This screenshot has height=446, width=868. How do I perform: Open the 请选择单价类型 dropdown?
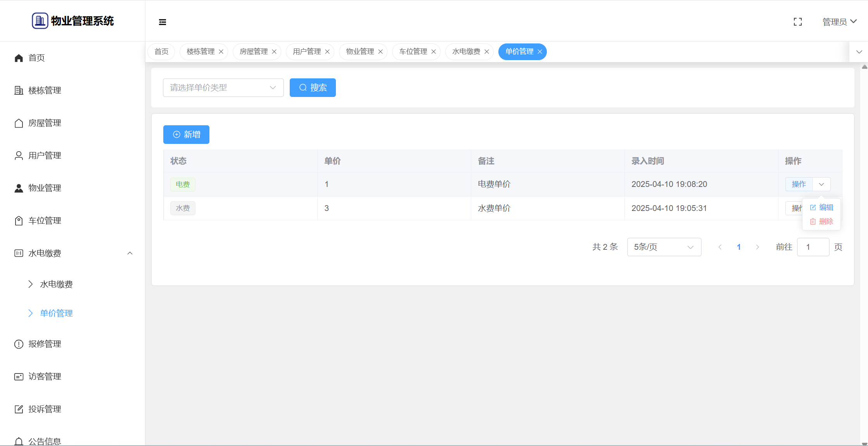tap(223, 88)
